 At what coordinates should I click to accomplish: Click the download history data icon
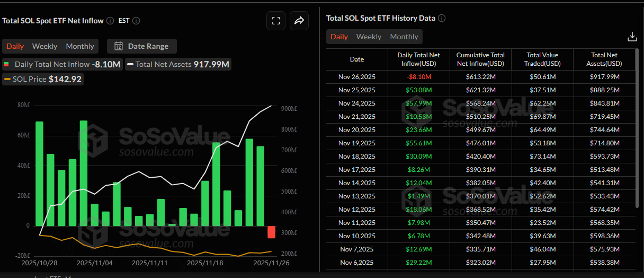click(632, 37)
